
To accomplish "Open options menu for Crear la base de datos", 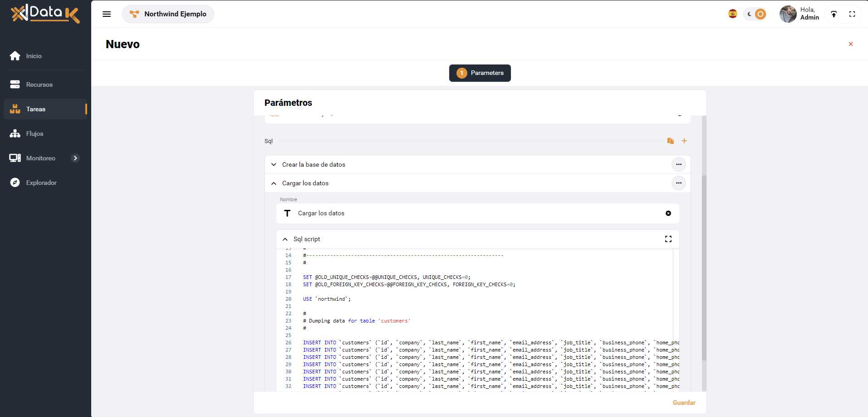I will [678, 164].
